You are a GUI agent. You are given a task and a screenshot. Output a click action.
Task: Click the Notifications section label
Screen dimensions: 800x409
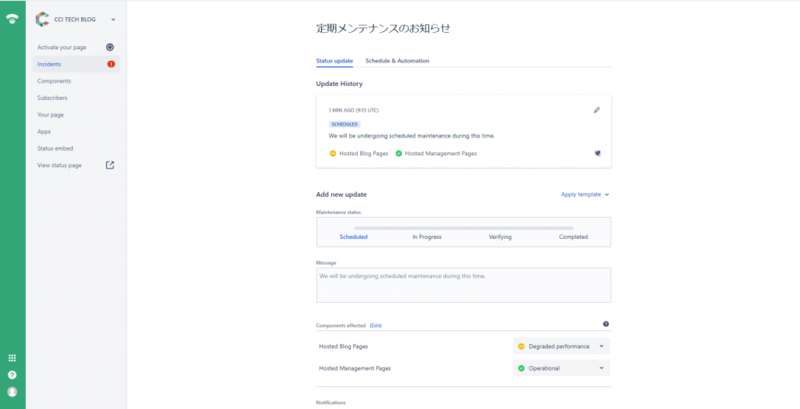coord(331,402)
